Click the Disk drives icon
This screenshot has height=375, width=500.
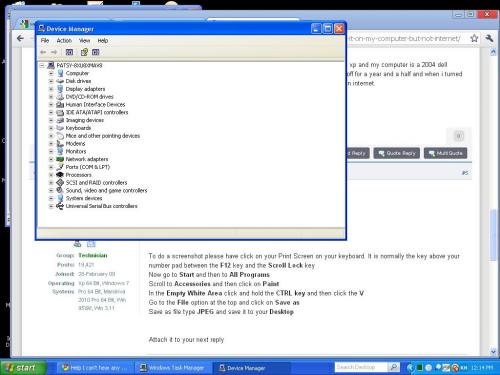coord(60,81)
